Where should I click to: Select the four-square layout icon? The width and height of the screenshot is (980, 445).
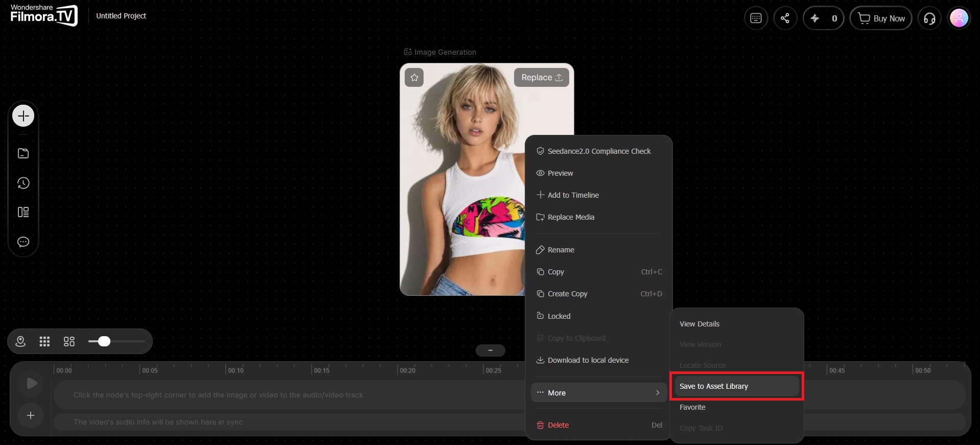tap(69, 341)
